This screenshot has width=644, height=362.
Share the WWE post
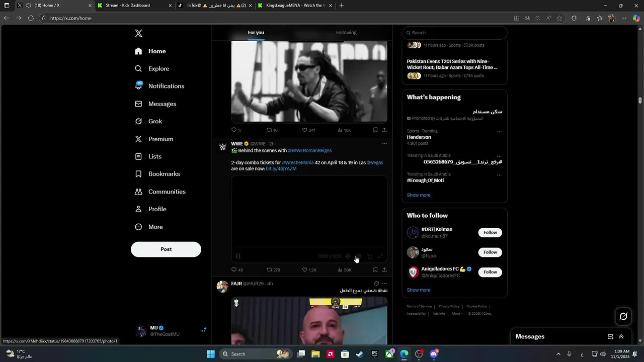(384, 270)
